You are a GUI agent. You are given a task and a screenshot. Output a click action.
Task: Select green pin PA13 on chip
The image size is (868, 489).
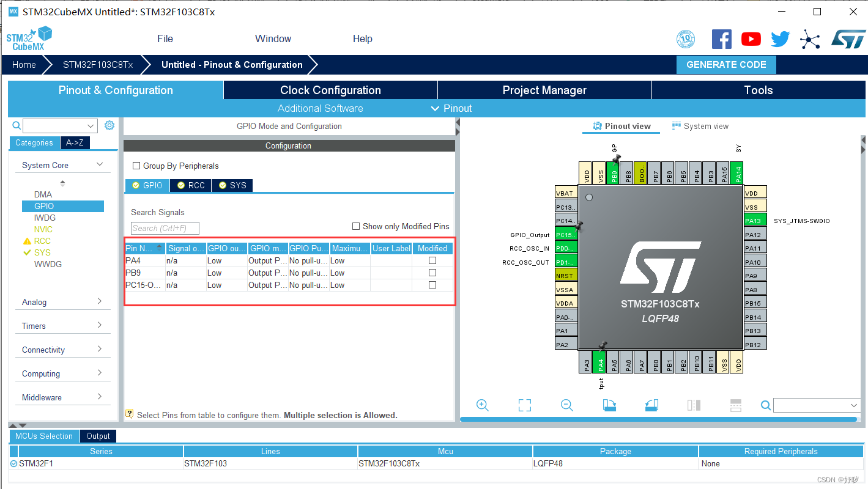755,221
